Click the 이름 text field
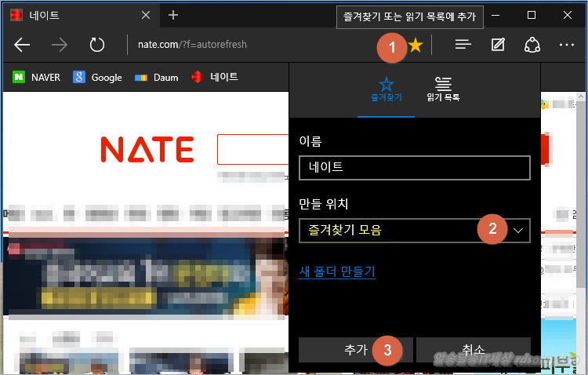 pyautogui.click(x=415, y=167)
